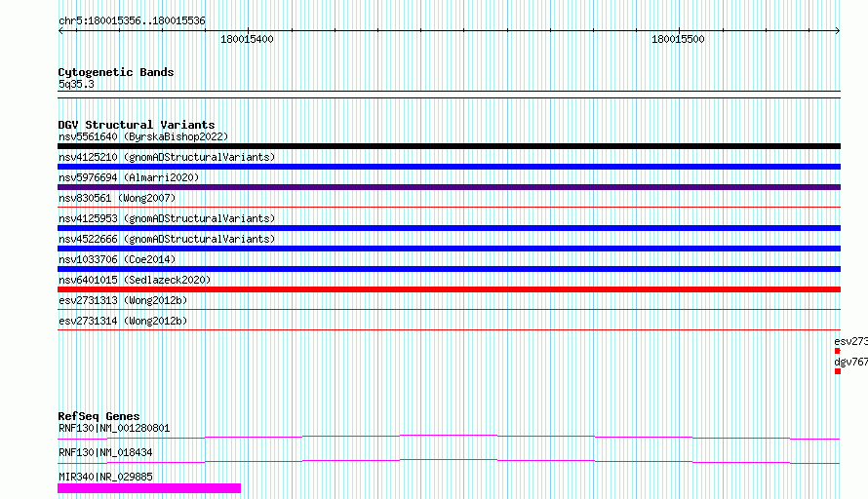The image size is (868, 499).
Task: Open variant nsv830561 (Wong2007) label
Action: click(117, 198)
